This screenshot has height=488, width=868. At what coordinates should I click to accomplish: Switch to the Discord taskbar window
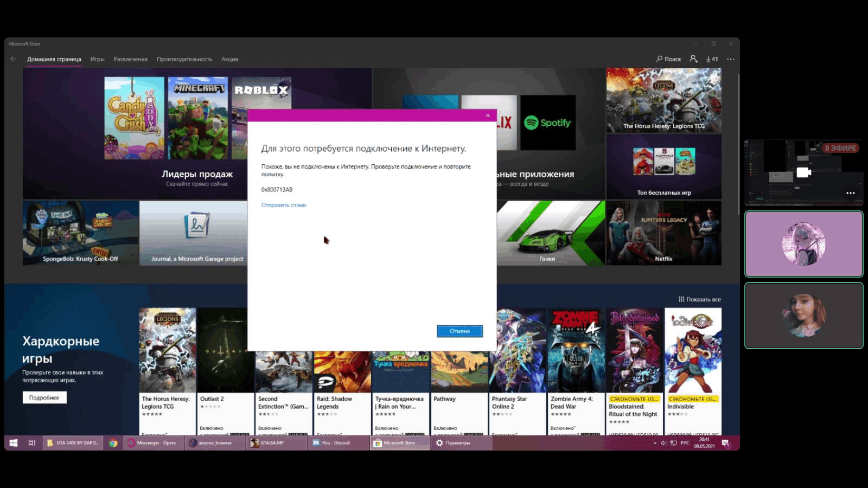[338, 443]
